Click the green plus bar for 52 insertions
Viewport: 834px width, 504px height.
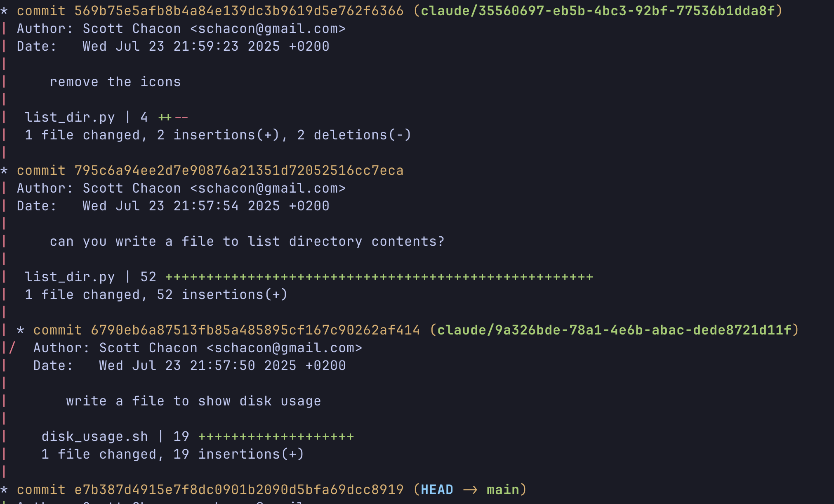379,277
